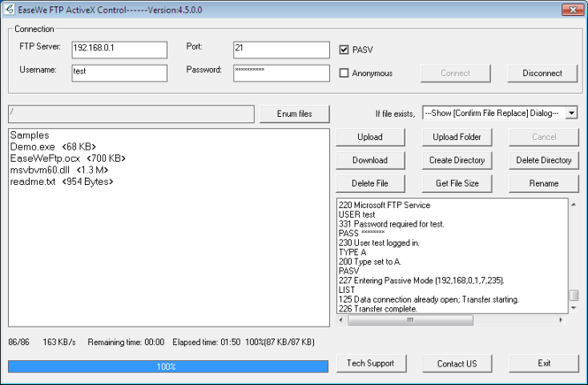Click the Delete File button
Screen dimensions: 588x385
[370, 183]
